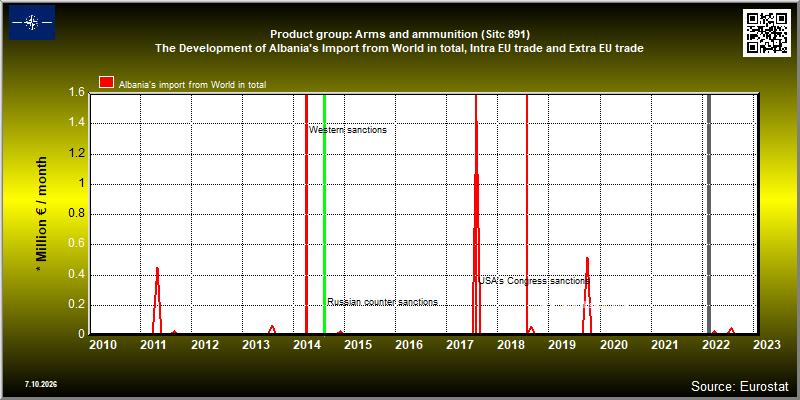Click "Albania's import from World in total" legend label
800x400 pixels.
point(192,85)
